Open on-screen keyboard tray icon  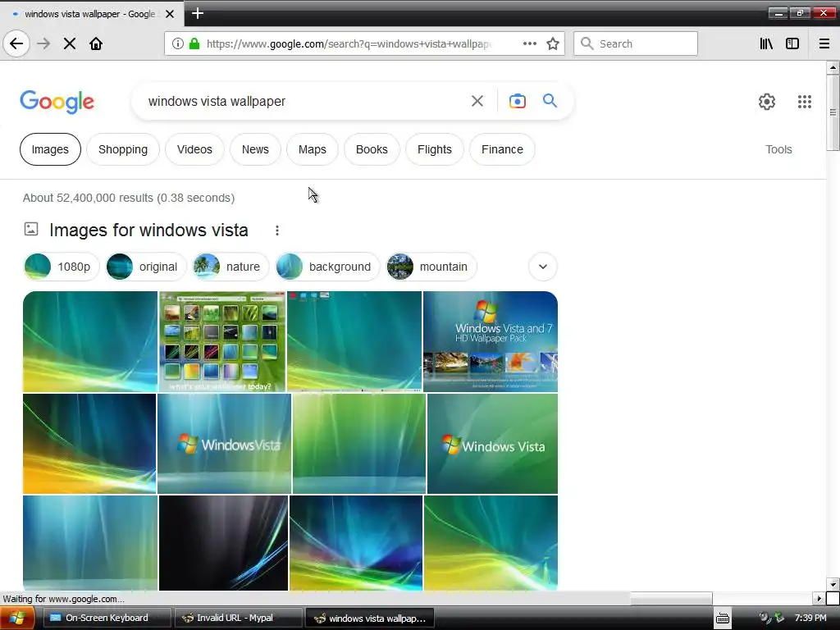click(722, 619)
